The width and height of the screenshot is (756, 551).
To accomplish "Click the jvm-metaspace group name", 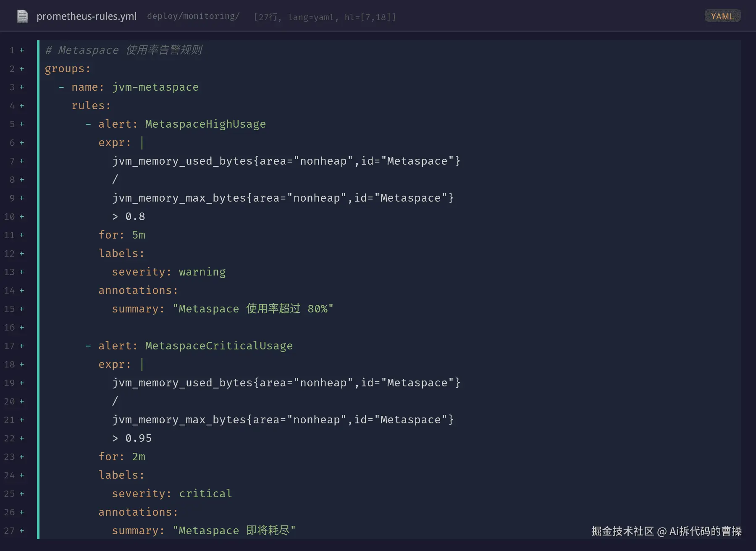I will (x=155, y=87).
